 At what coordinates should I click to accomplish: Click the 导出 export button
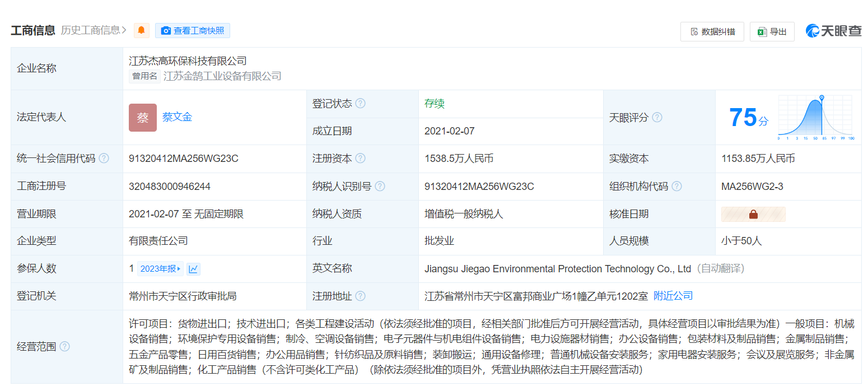[772, 31]
